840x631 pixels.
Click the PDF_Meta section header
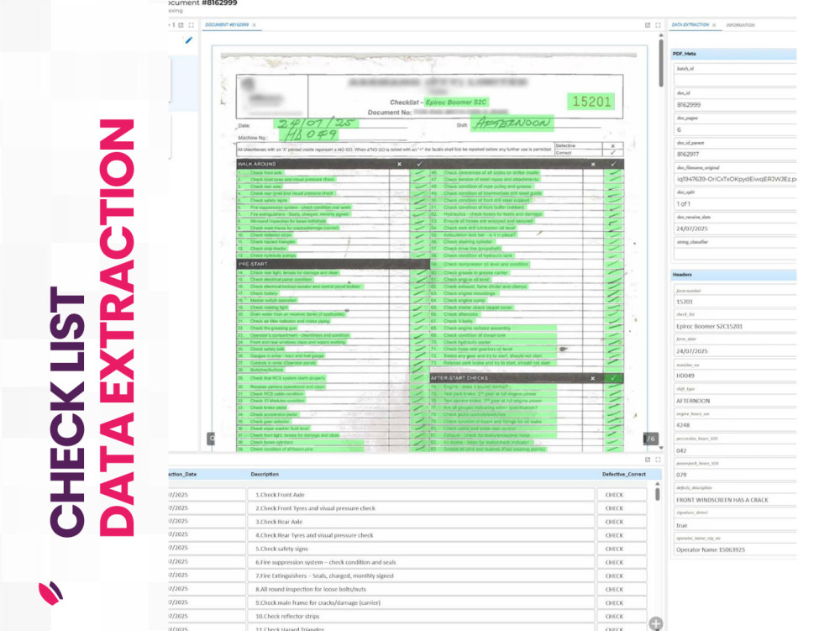(733, 54)
